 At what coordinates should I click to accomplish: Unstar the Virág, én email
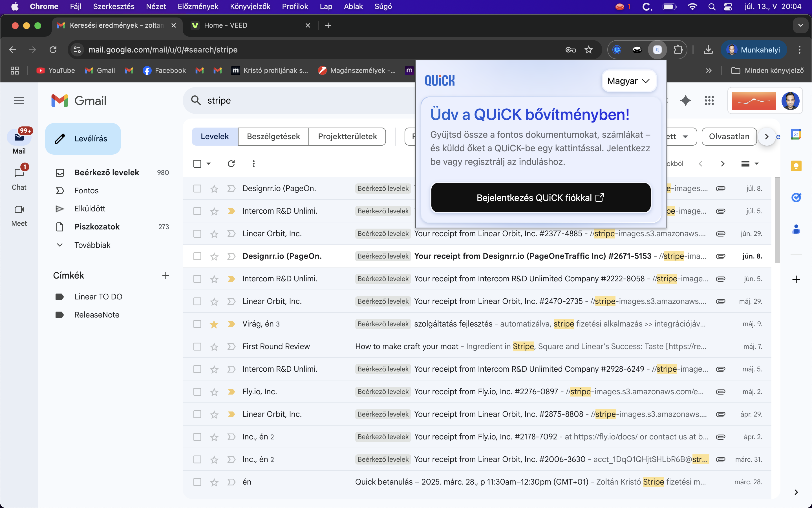tap(214, 324)
